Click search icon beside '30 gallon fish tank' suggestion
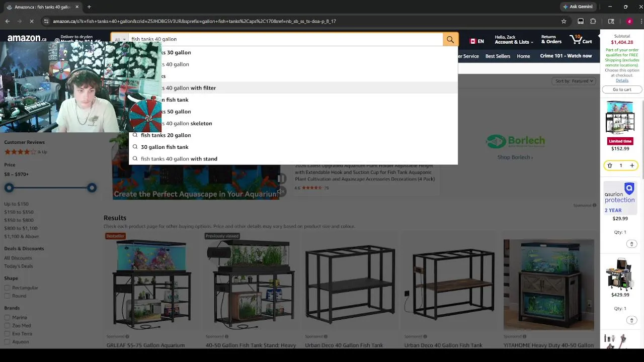 point(135,147)
